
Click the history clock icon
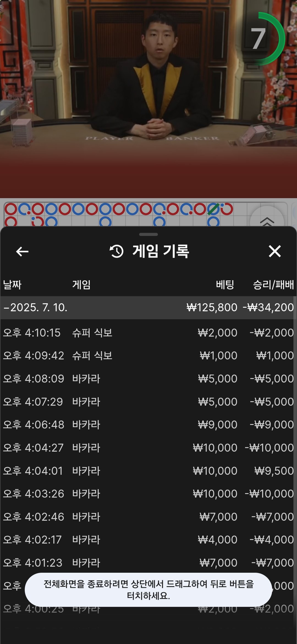click(x=117, y=251)
